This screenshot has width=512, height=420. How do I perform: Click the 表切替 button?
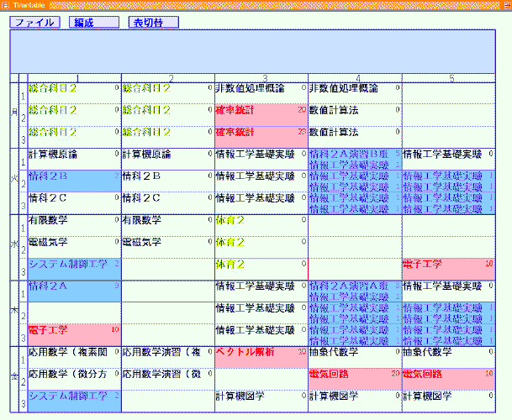coord(154,23)
